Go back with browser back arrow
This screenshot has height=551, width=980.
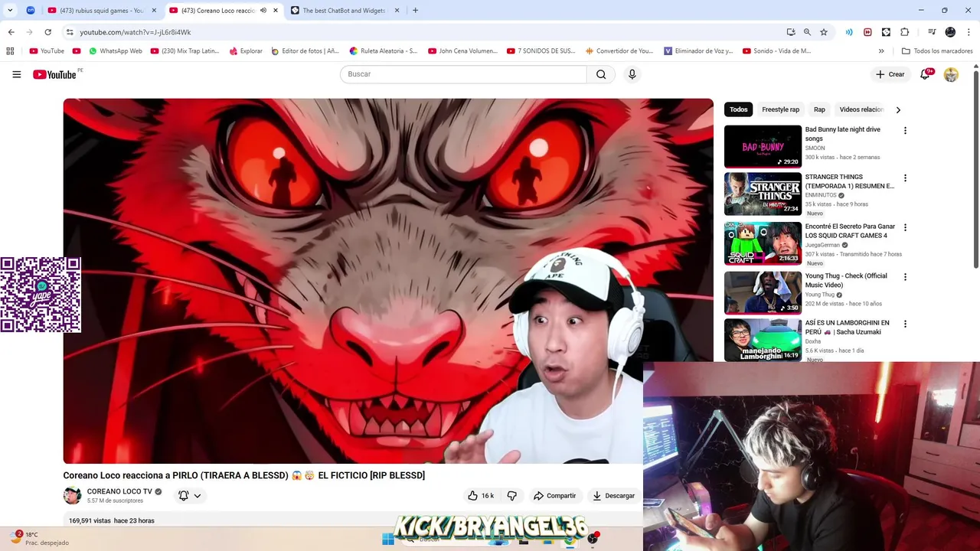pyautogui.click(x=11, y=32)
